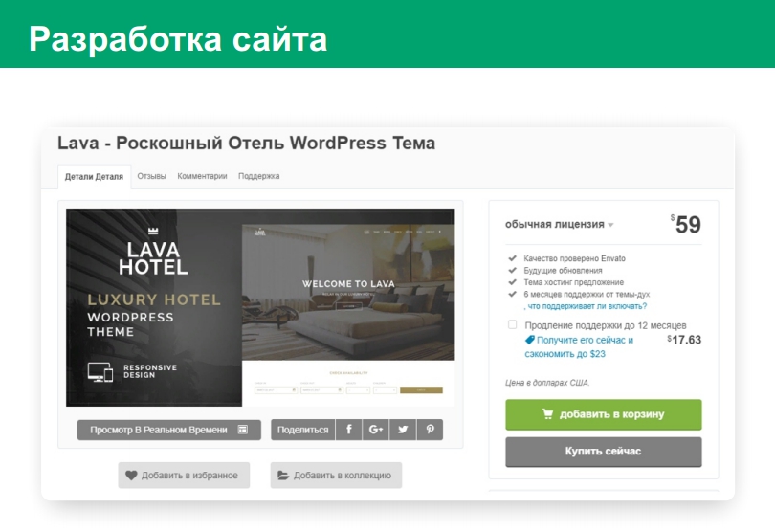
Task: Share via the Twitter bird icon
Action: [x=402, y=430]
